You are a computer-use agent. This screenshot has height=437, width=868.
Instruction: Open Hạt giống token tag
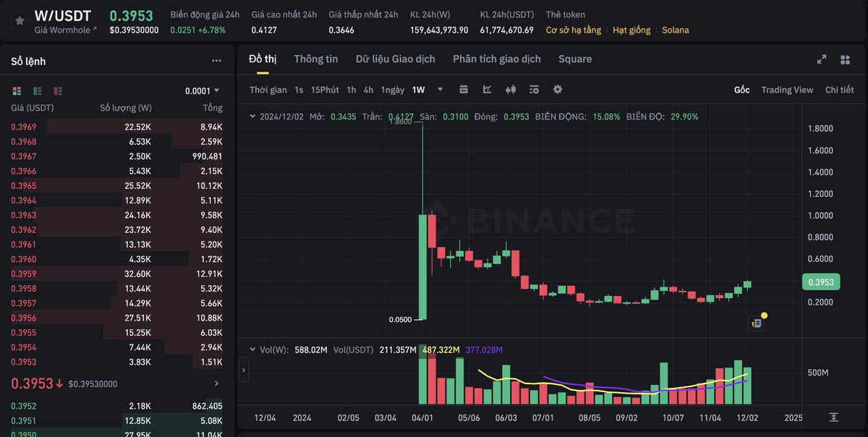631,30
